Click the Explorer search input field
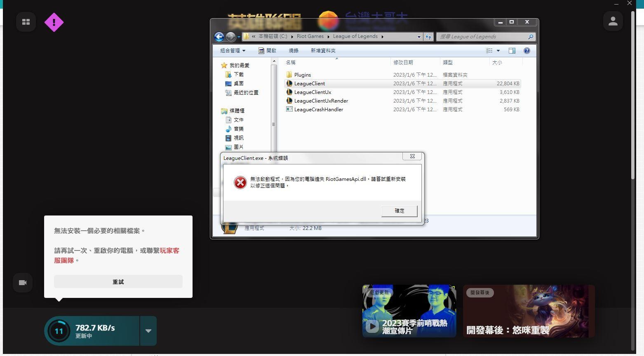Viewport: 644px width, 356px height. 482,37
